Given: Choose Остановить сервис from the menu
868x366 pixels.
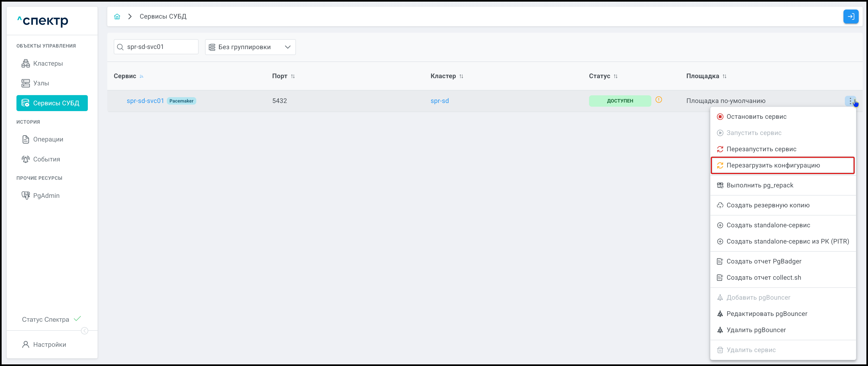Looking at the screenshot, I should point(756,117).
